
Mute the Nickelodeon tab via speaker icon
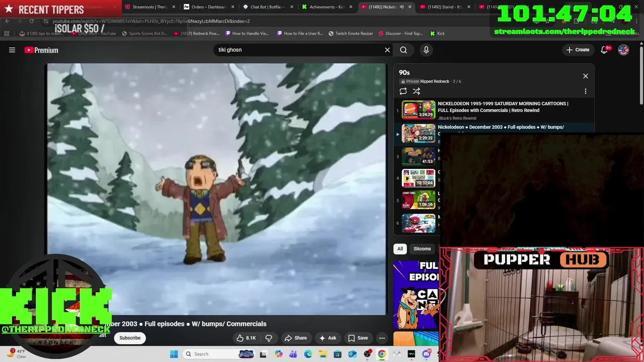(401, 7)
